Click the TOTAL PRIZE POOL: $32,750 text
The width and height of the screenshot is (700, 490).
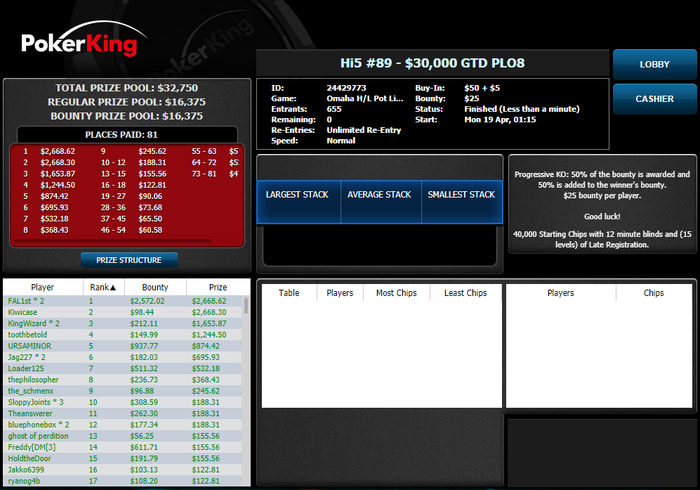[127, 88]
